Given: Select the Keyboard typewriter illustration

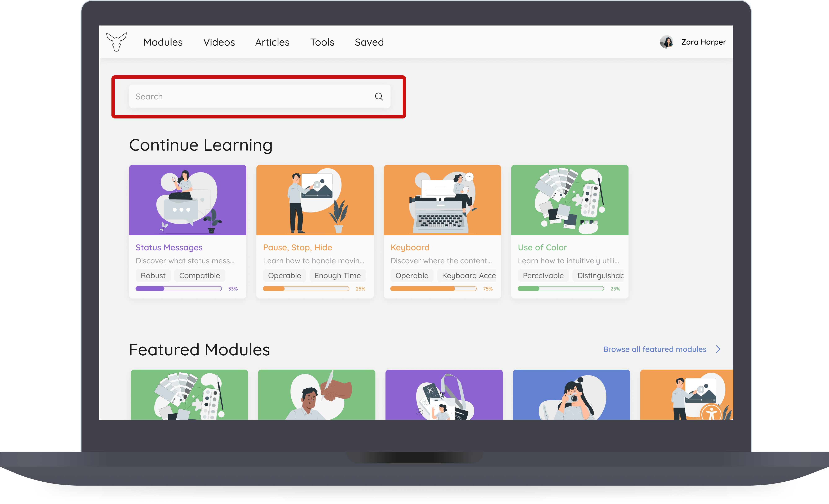Looking at the screenshot, I should tap(442, 200).
